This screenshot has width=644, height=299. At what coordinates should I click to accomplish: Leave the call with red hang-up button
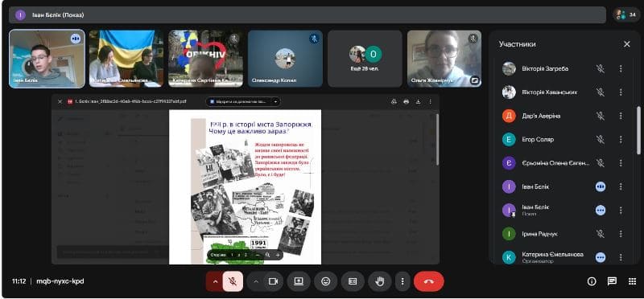point(429,281)
